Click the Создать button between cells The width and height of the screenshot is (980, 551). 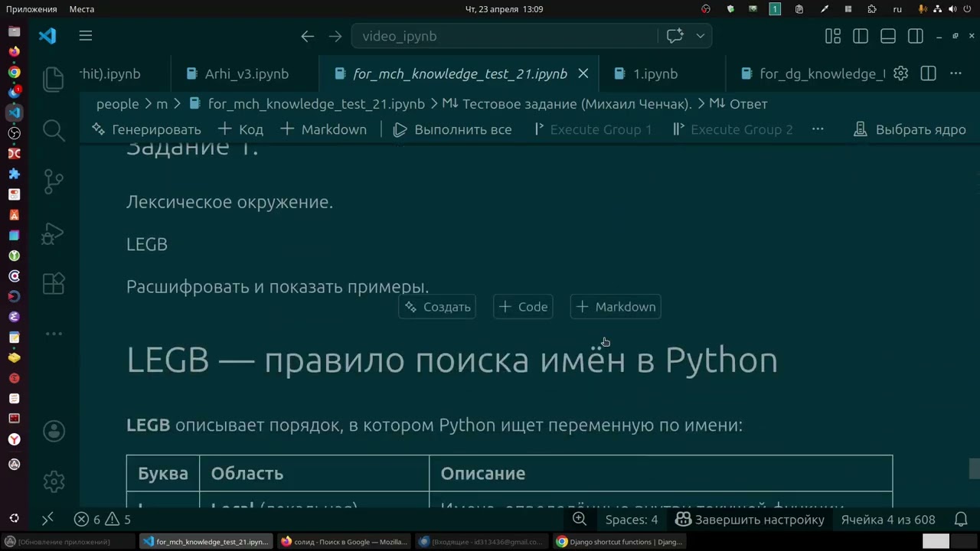(437, 307)
